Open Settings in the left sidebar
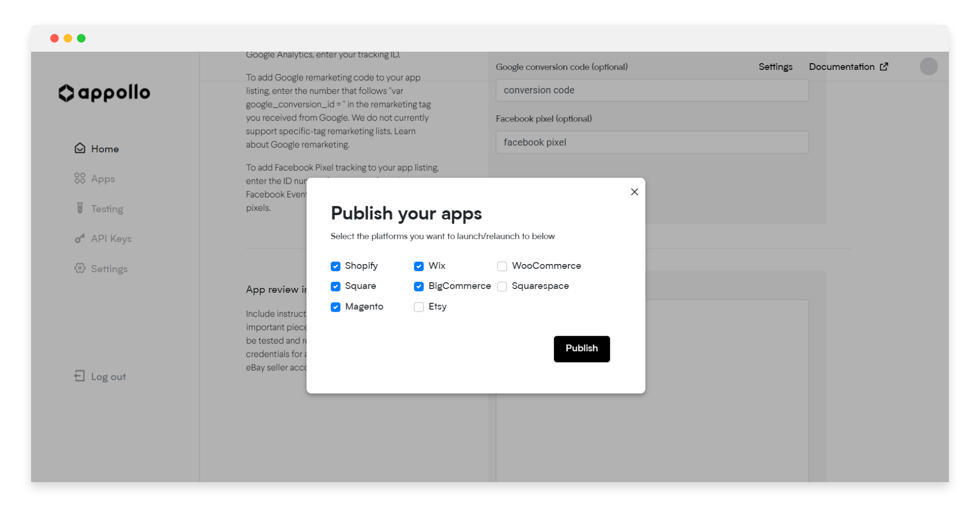This screenshot has height=507, width=980. pyautogui.click(x=101, y=268)
